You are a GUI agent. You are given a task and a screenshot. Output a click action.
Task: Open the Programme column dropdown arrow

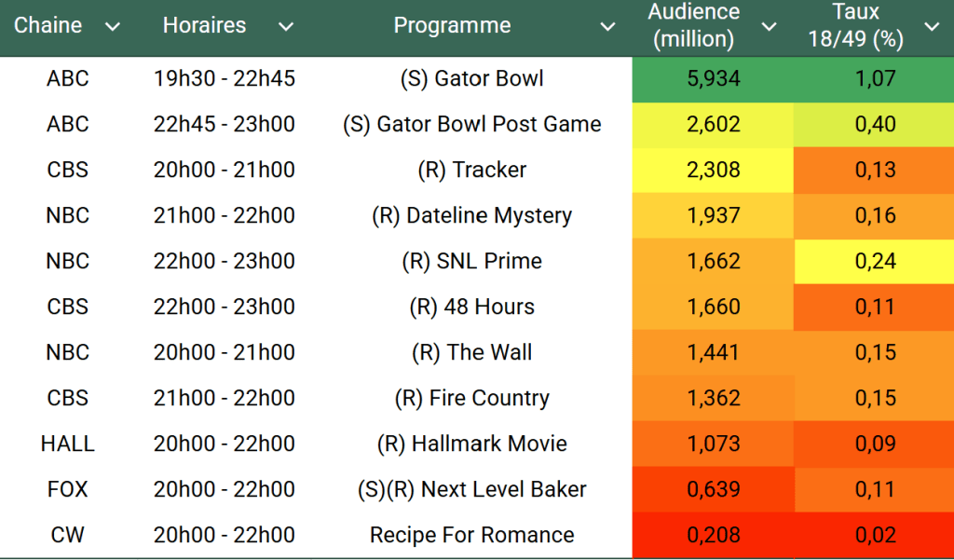click(607, 27)
